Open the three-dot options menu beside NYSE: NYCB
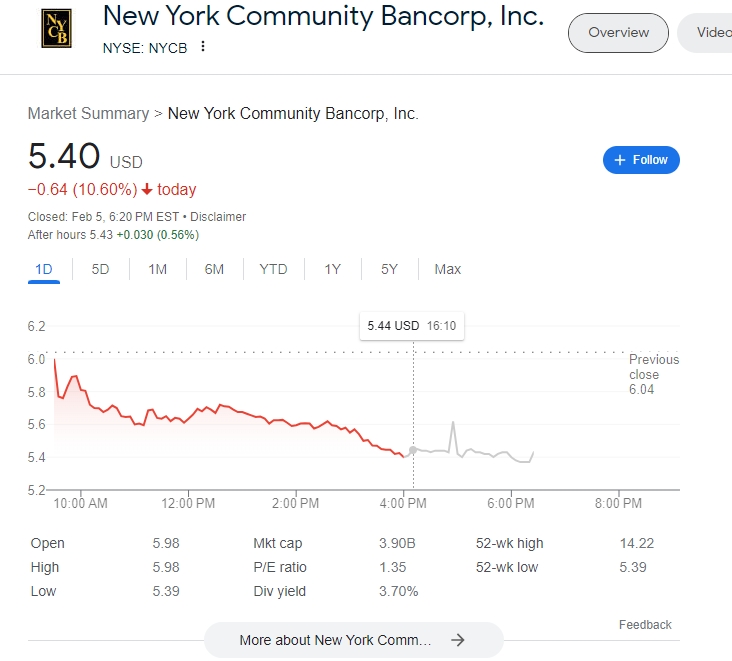 point(204,47)
